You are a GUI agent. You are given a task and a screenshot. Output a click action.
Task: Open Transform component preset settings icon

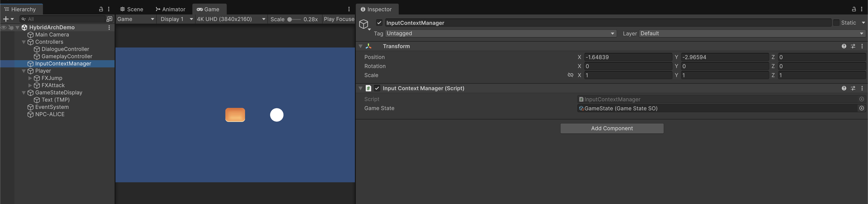[853, 46]
